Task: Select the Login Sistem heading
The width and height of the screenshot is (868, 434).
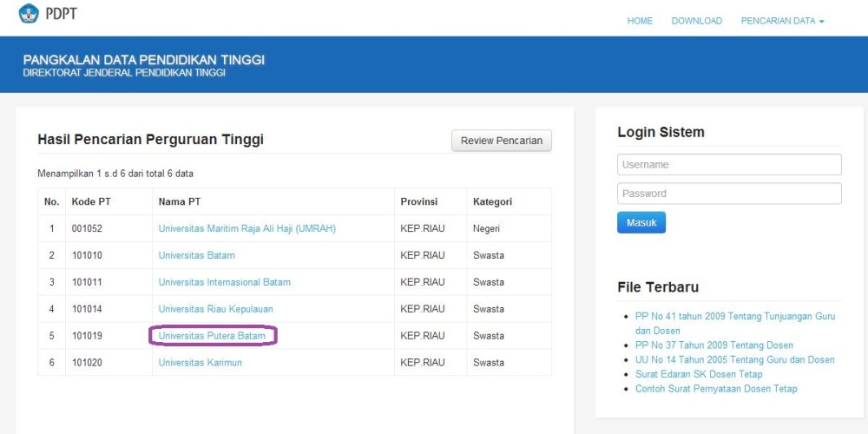Action: [x=661, y=132]
